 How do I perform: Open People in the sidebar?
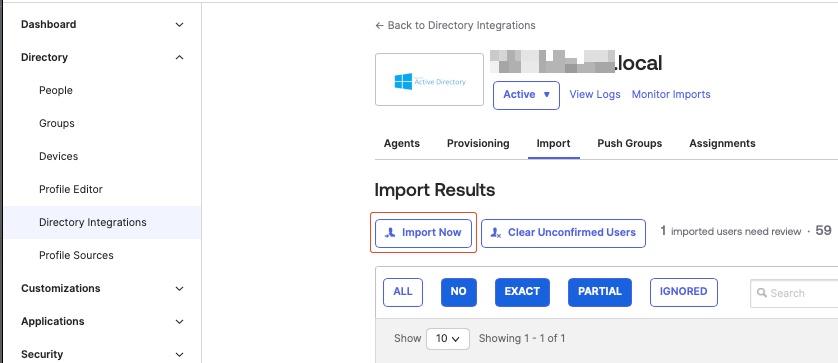click(56, 90)
